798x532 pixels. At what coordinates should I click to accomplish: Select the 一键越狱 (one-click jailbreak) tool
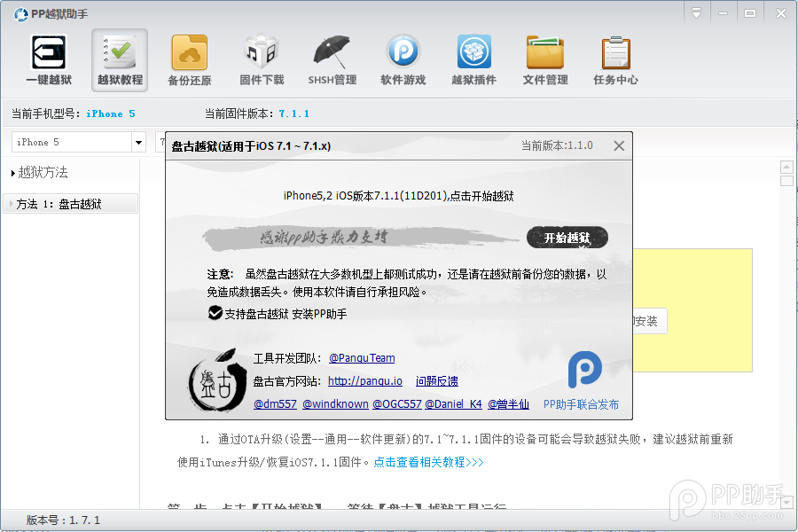pos(48,59)
